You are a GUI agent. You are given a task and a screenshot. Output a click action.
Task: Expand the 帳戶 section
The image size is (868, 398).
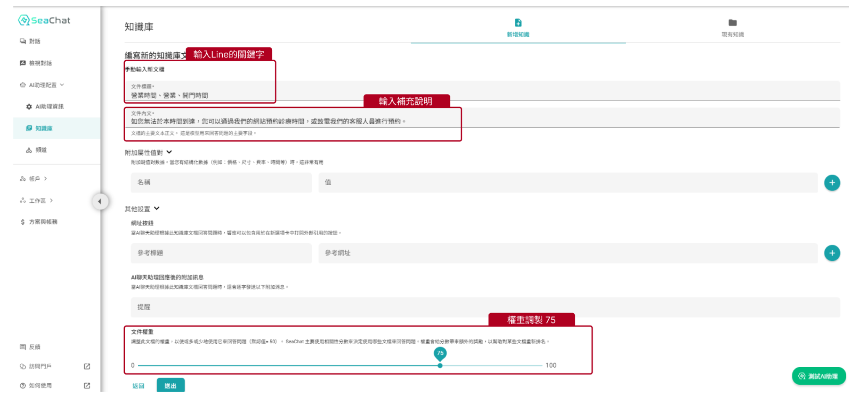pyautogui.click(x=34, y=179)
